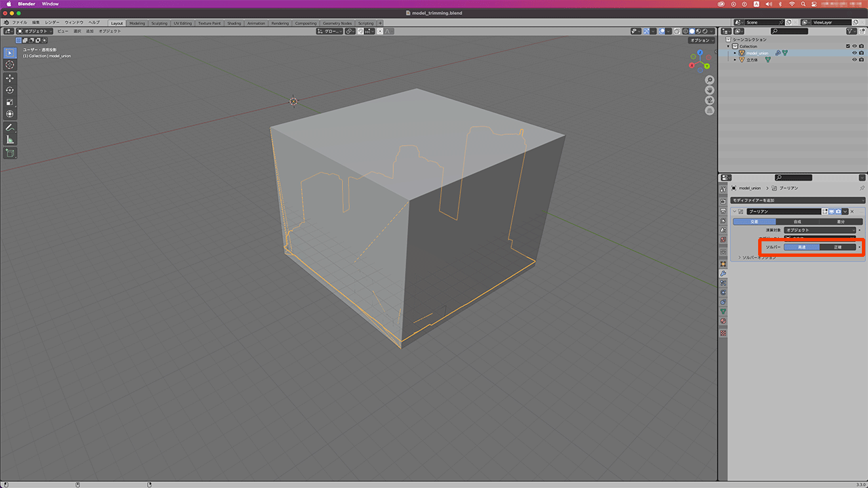The height and width of the screenshot is (488, 868).
Task: Open the Particles properties tab
Action: pos(723,283)
